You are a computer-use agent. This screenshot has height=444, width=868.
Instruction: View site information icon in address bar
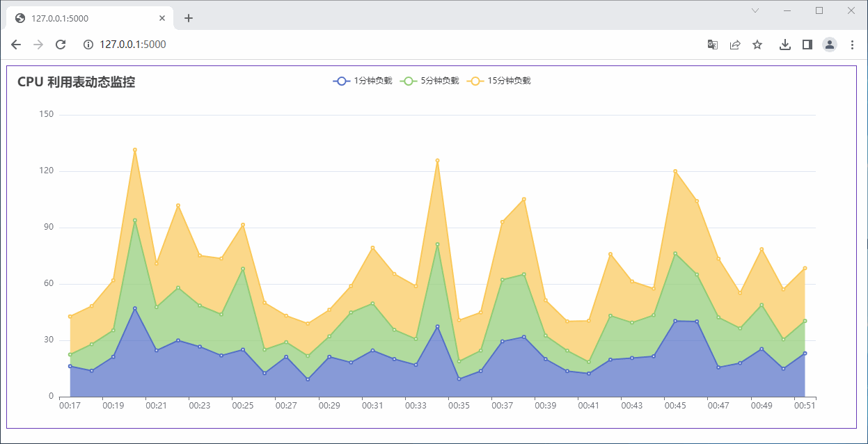click(x=88, y=45)
